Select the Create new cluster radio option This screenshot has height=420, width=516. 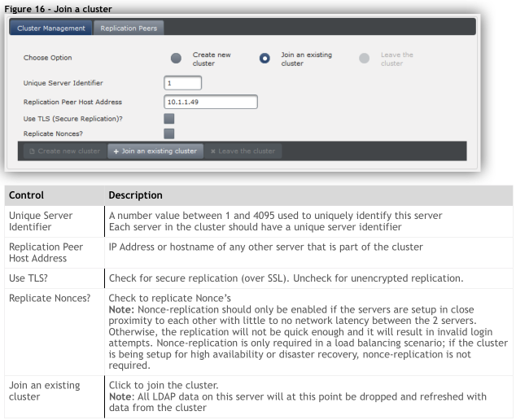(176, 59)
